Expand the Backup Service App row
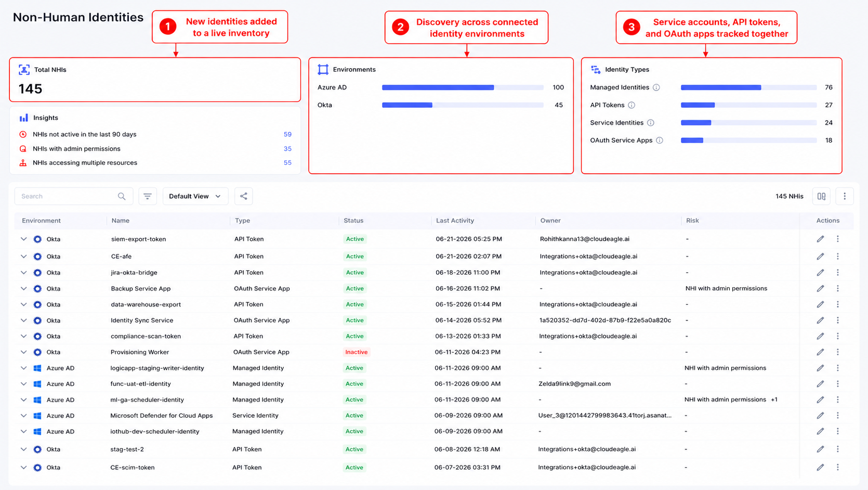 [x=23, y=288]
